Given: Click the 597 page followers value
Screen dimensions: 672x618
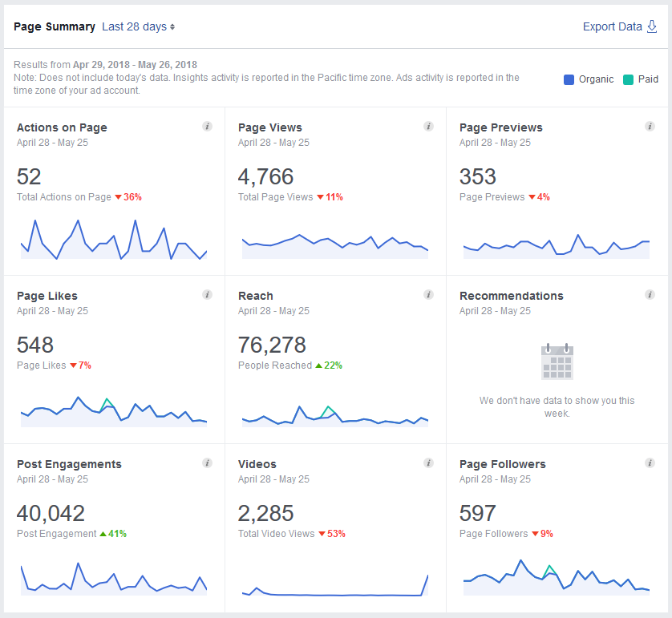Looking at the screenshot, I should [477, 513].
